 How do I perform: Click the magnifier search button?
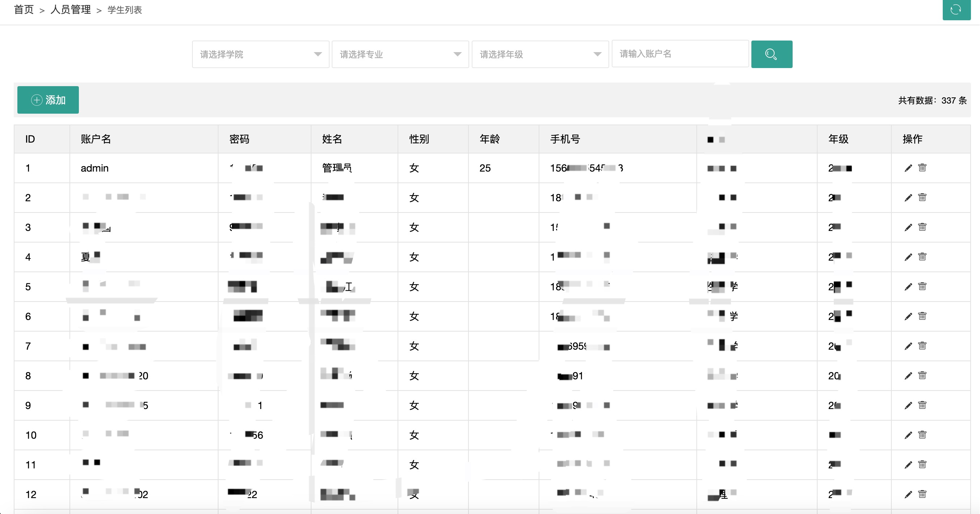tap(771, 54)
